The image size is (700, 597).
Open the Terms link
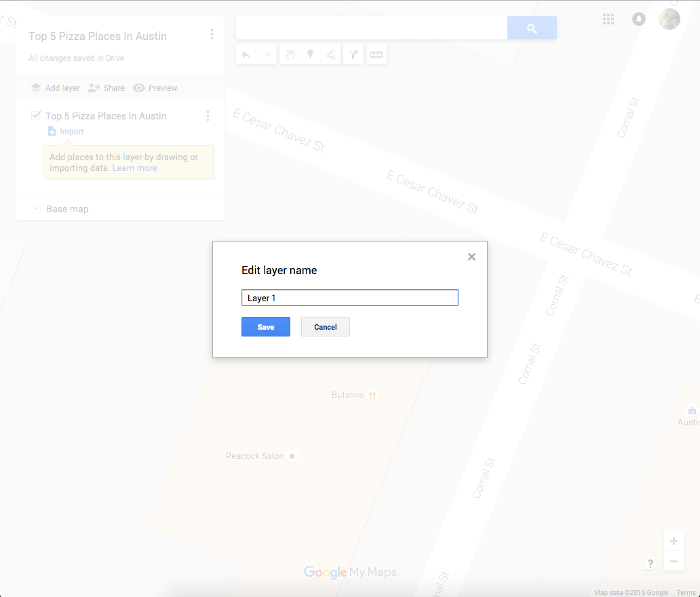coord(686,592)
